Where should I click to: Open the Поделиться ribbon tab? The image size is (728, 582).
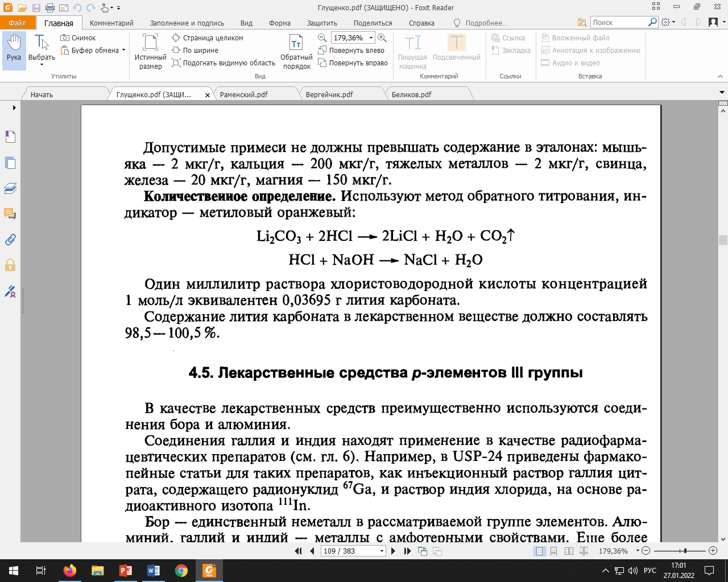click(x=373, y=23)
